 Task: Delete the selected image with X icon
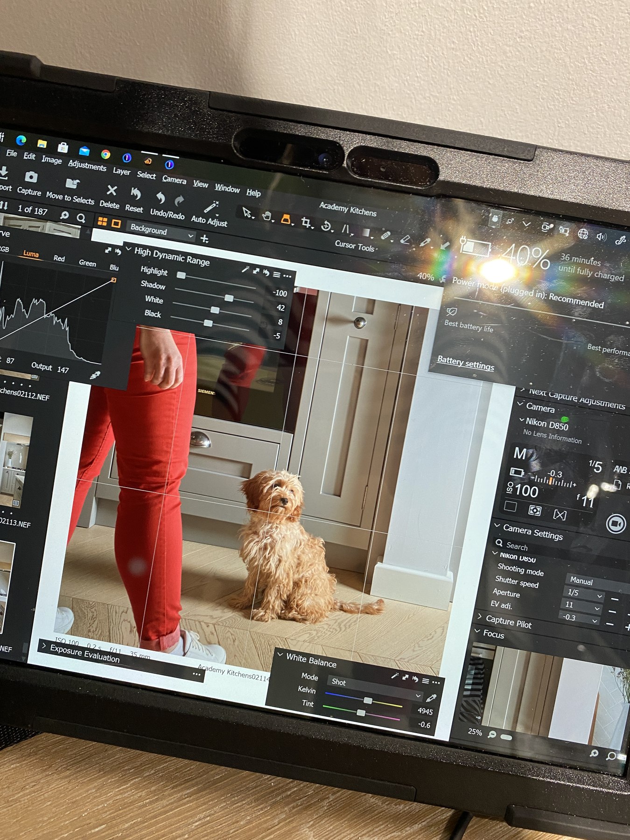point(112,190)
